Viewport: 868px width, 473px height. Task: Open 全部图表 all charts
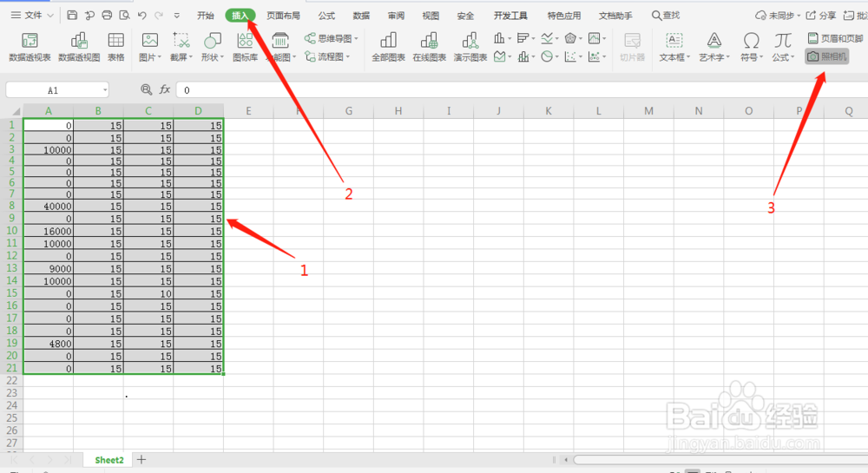388,47
